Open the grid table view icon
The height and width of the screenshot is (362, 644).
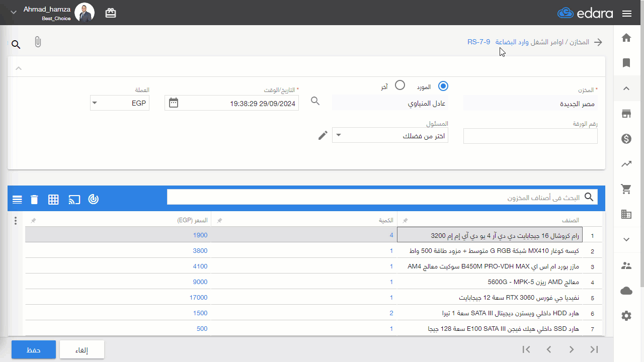click(53, 200)
